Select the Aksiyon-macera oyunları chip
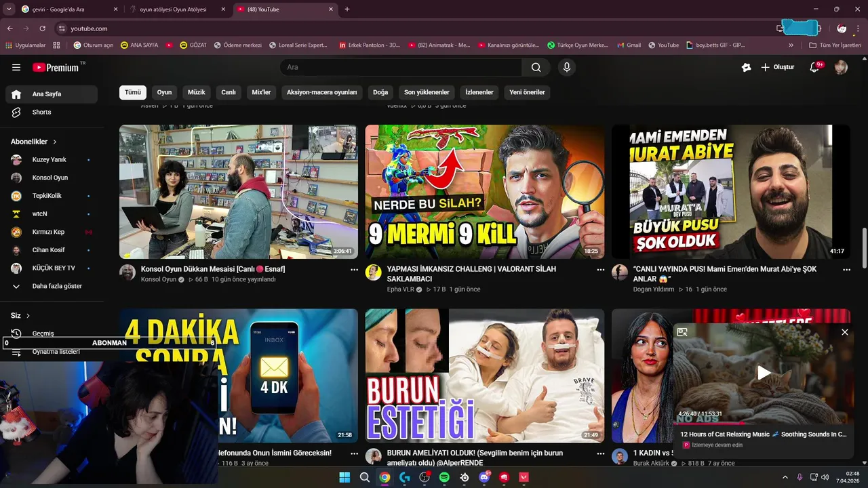Viewport: 868px width, 488px height. pos(321,92)
